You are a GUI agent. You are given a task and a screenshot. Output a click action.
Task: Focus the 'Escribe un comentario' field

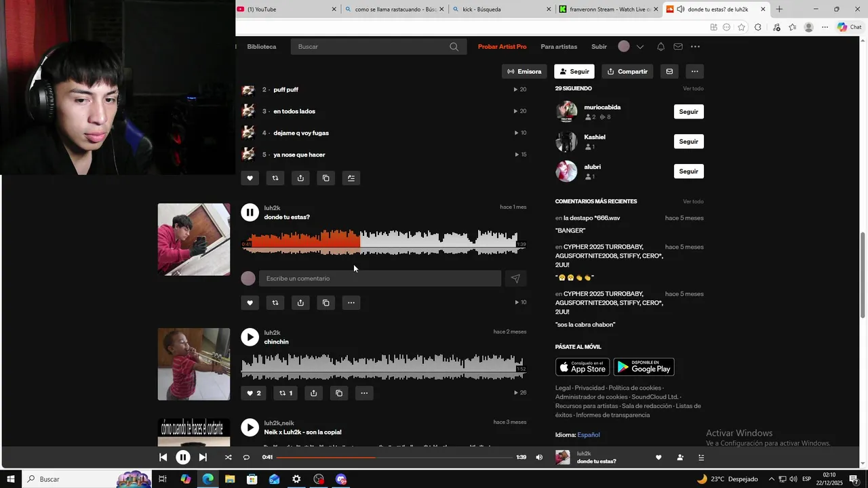coord(380,279)
